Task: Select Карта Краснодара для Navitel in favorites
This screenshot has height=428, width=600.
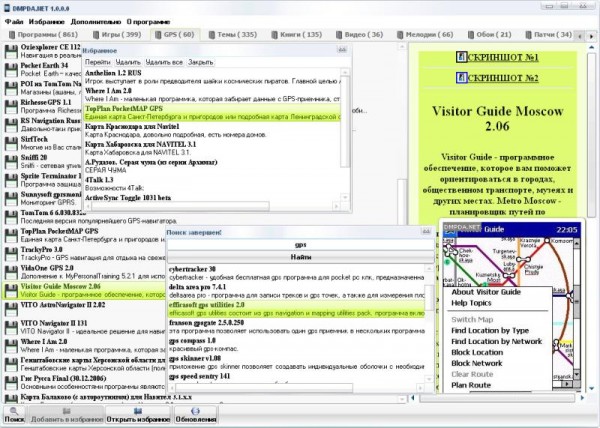Action: tap(212, 130)
